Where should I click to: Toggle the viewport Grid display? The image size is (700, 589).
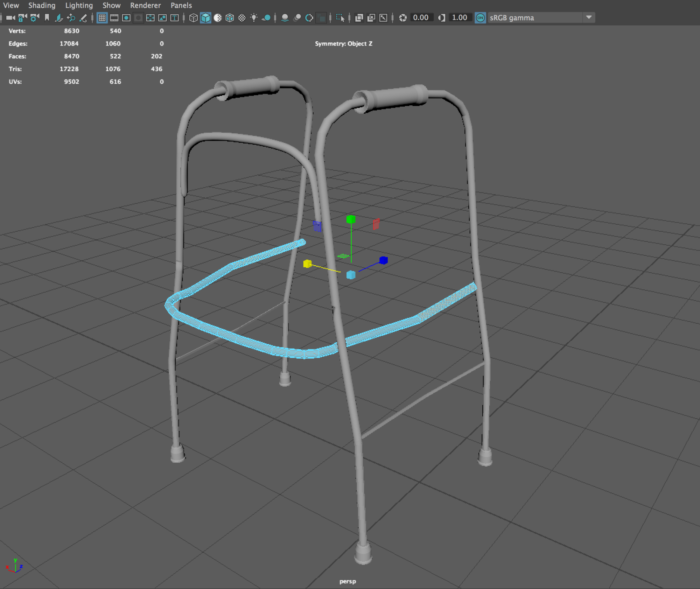click(x=102, y=17)
